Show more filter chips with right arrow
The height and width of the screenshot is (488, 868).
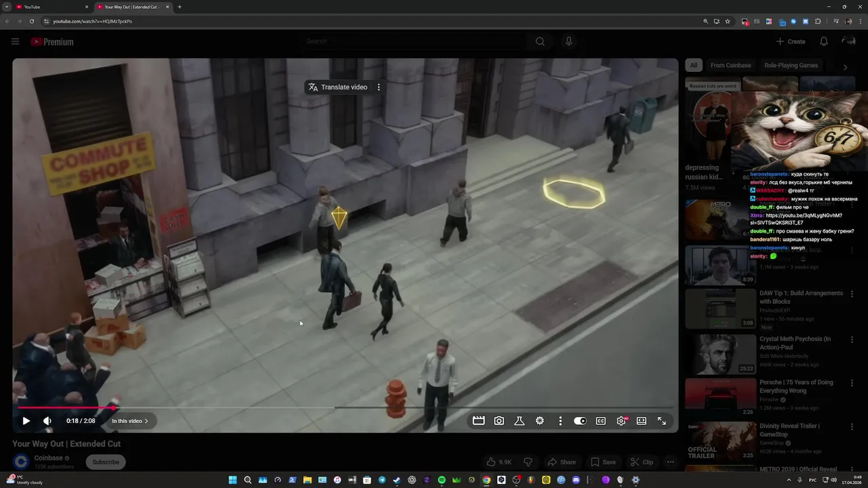point(845,67)
